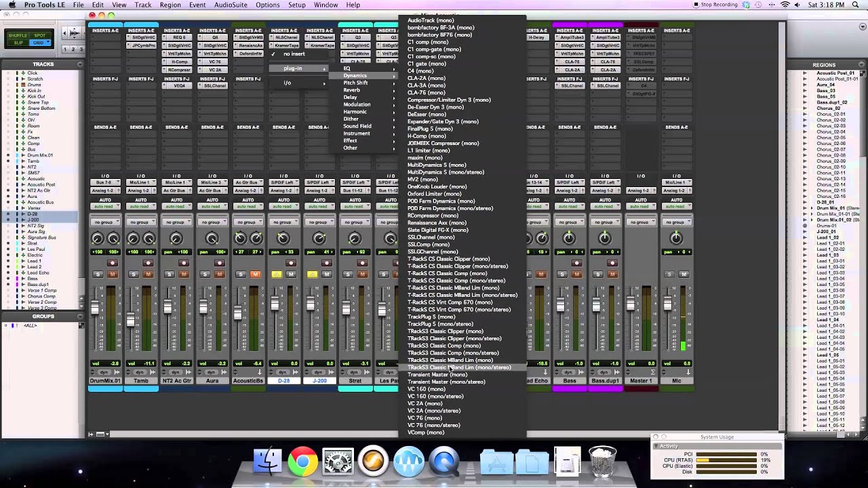Open the Tamb input selector showing Mic/Line 1
This screenshot has height=488, width=868.
point(140,182)
